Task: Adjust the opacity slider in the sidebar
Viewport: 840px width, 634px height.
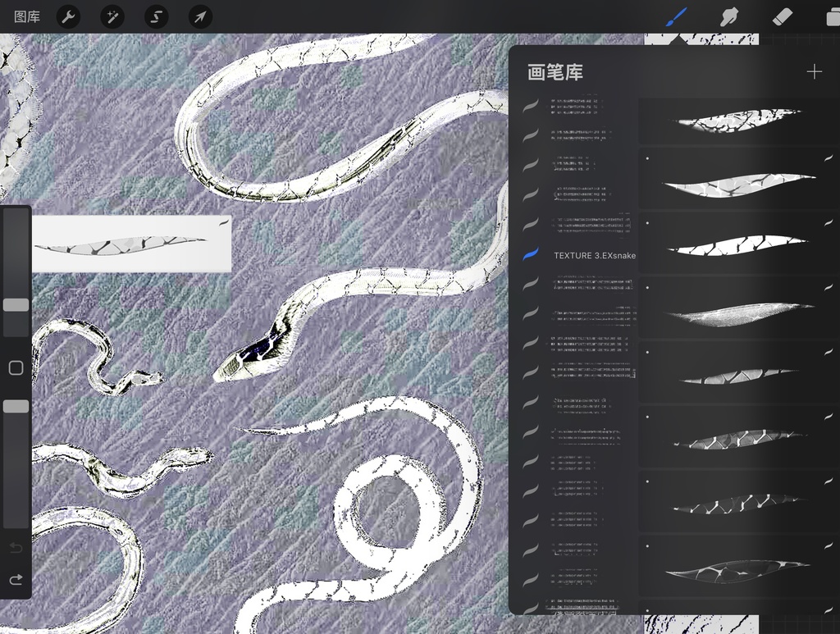Action: click(15, 405)
